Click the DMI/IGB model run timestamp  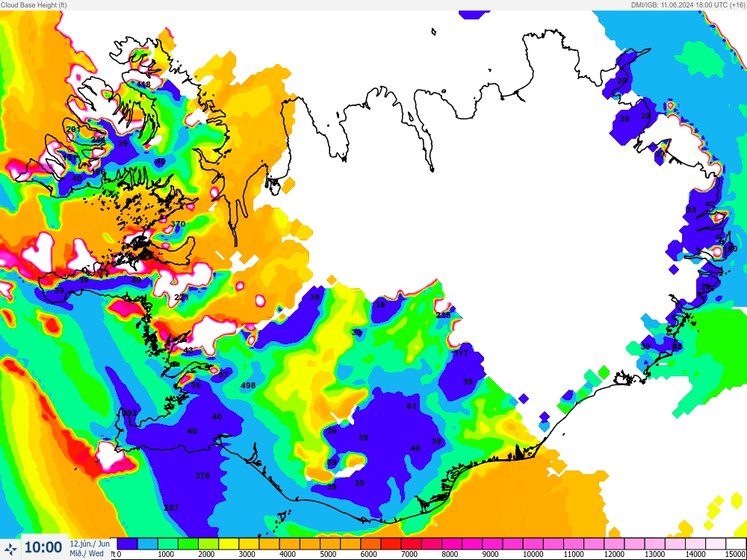click(x=688, y=4)
